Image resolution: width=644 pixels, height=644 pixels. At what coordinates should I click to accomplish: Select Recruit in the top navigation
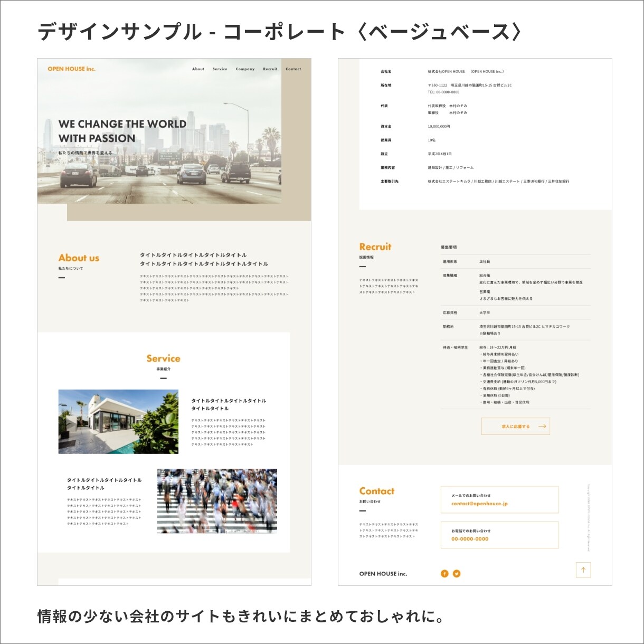coord(270,69)
